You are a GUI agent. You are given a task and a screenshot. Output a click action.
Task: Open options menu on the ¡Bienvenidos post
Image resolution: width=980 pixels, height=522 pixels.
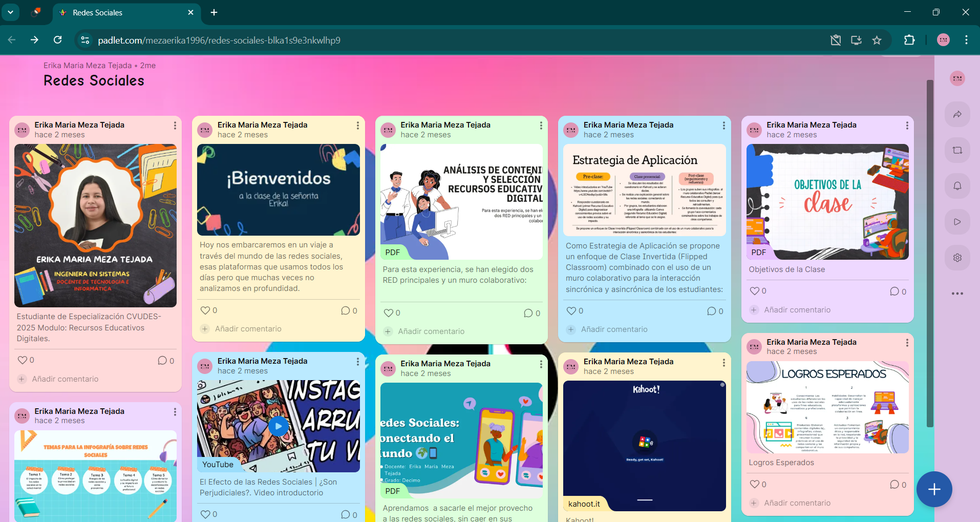tap(357, 126)
